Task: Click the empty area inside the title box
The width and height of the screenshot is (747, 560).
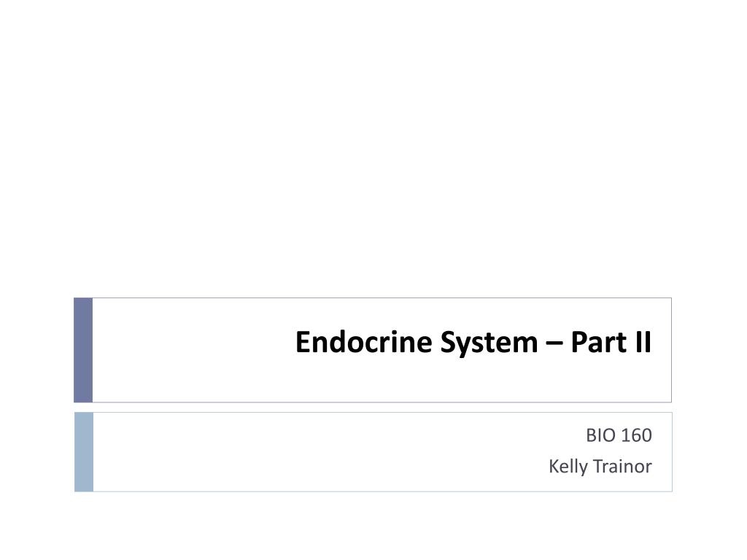Action: (190, 350)
